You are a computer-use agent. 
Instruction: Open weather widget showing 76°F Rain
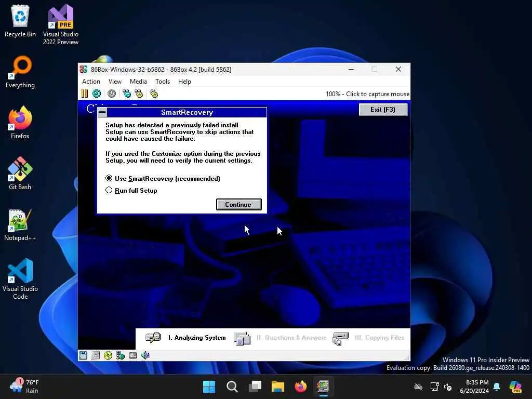point(24,386)
